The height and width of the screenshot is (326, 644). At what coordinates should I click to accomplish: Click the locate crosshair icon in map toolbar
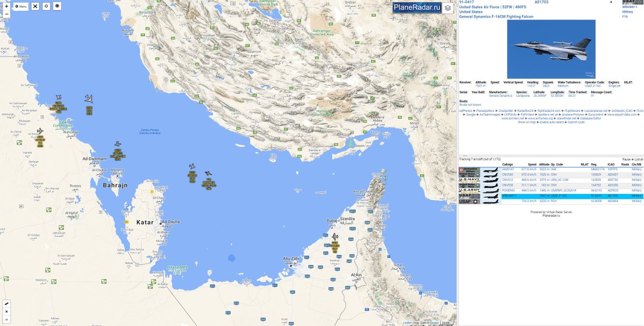pyautogui.click(x=46, y=6)
